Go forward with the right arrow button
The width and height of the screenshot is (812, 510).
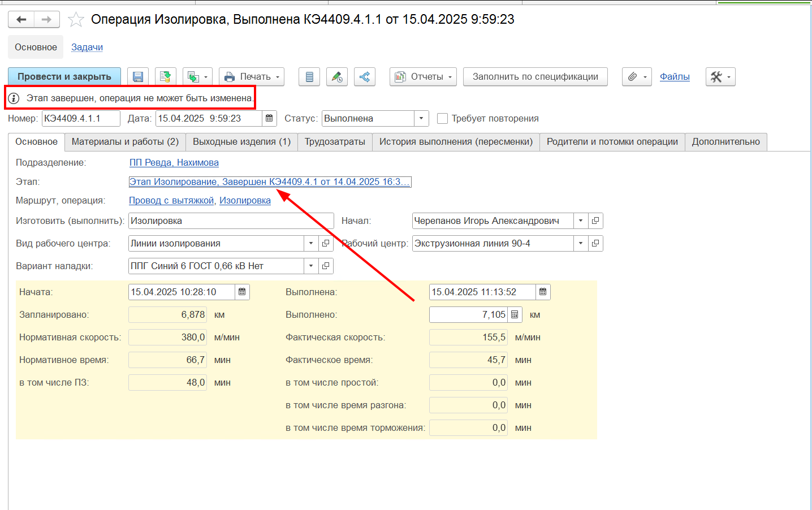click(47, 20)
